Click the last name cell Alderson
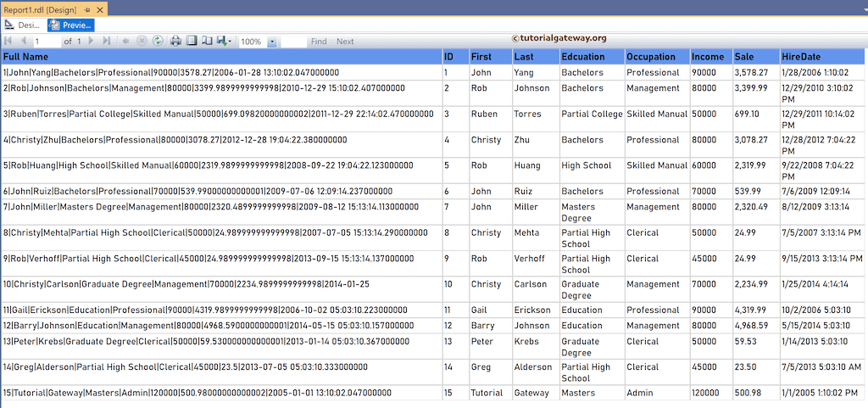The image size is (868, 408). [536, 372]
